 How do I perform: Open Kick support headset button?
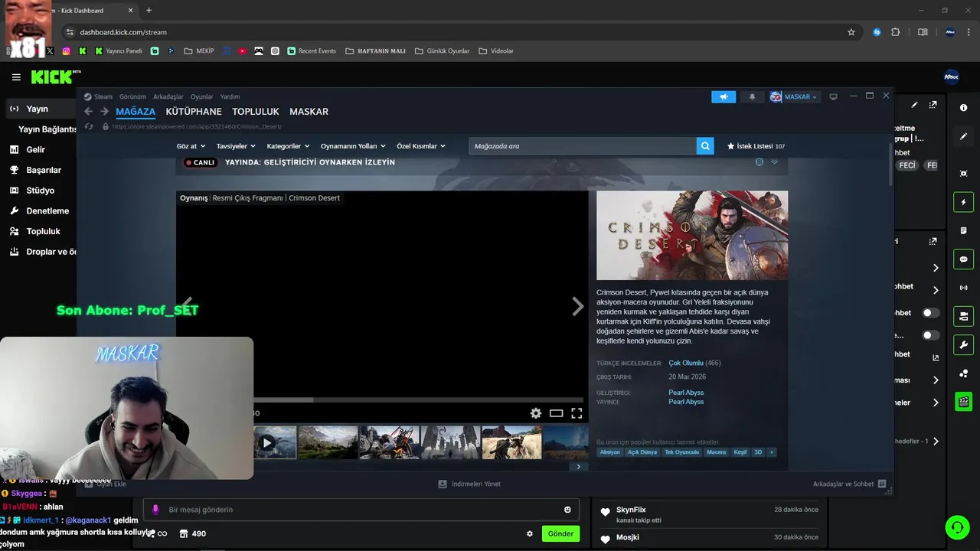click(957, 527)
